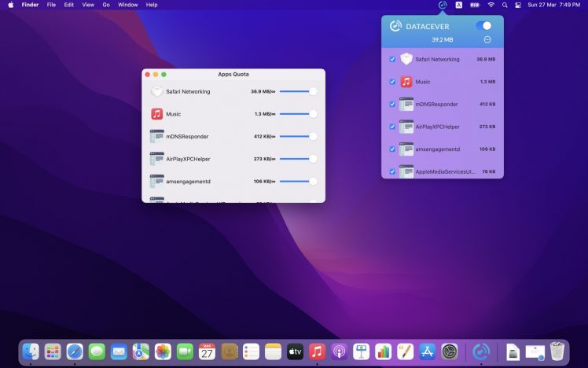Uncheck the Music checkbox in the DataCever popup
This screenshot has height=368, width=588.
click(x=392, y=82)
